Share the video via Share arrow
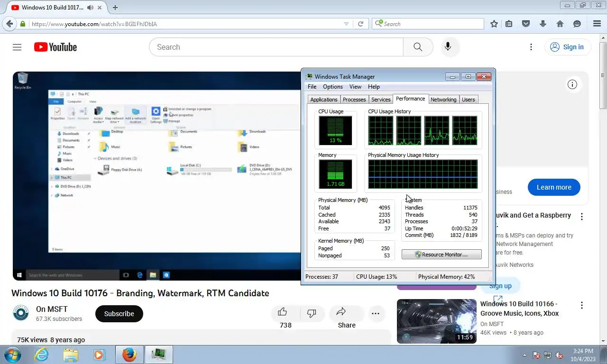This screenshot has height=364, width=607. pos(341,312)
